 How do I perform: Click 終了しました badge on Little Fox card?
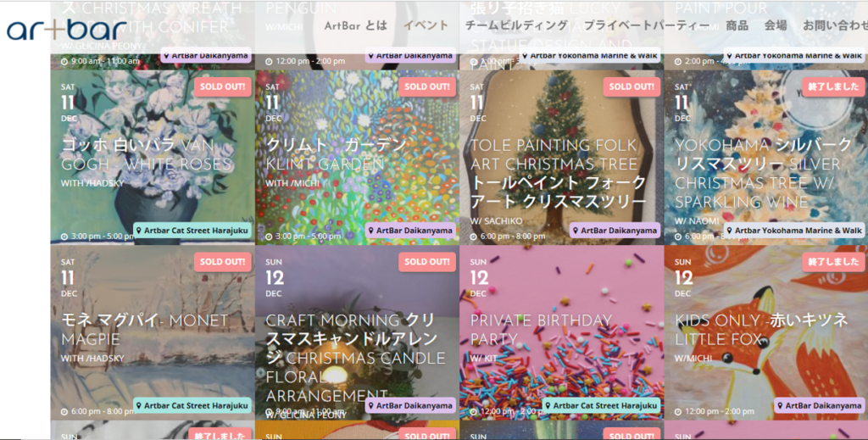pyautogui.click(x=833, y=262)
